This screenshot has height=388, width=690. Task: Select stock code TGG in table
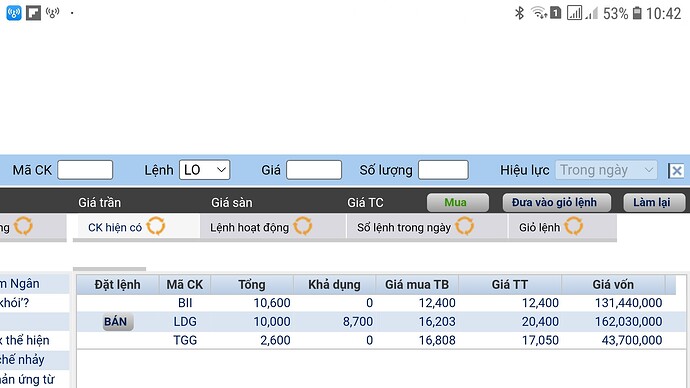click(185, 340)
